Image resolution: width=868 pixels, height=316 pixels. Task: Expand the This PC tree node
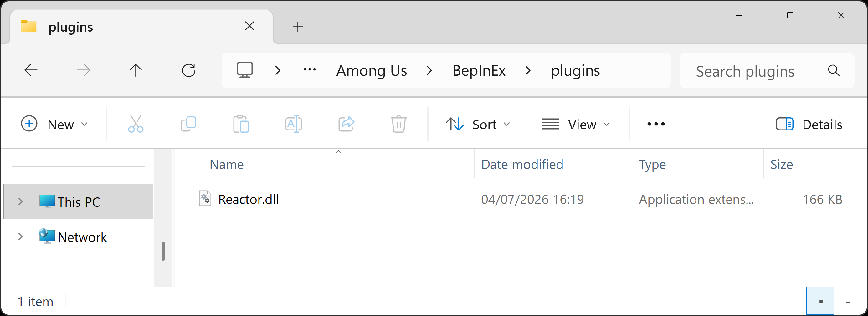21,201
